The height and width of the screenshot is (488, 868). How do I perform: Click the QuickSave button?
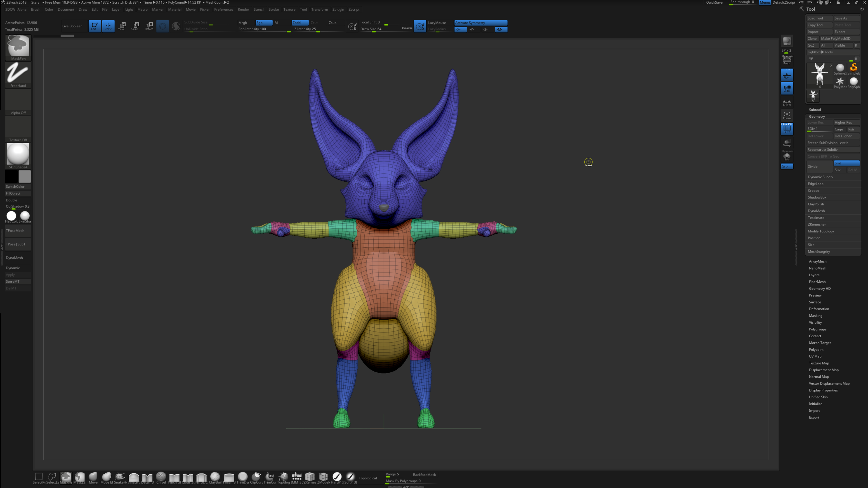point(714,2)
